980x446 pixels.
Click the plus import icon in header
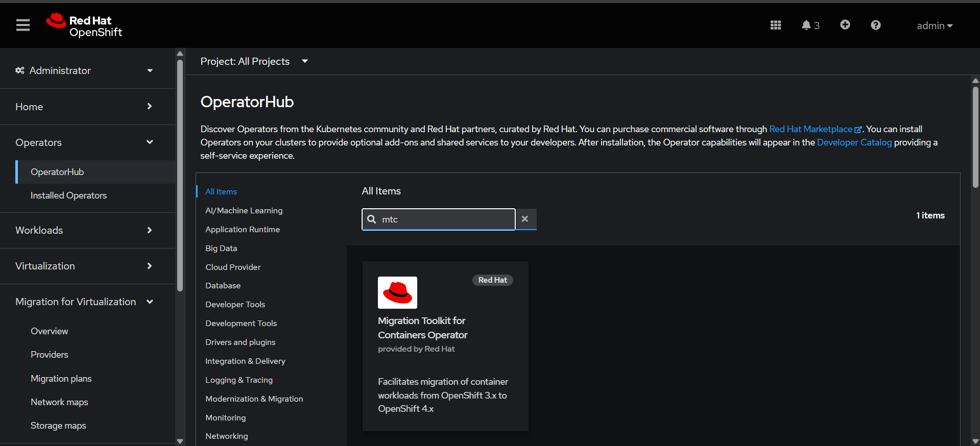pos(845,25)
